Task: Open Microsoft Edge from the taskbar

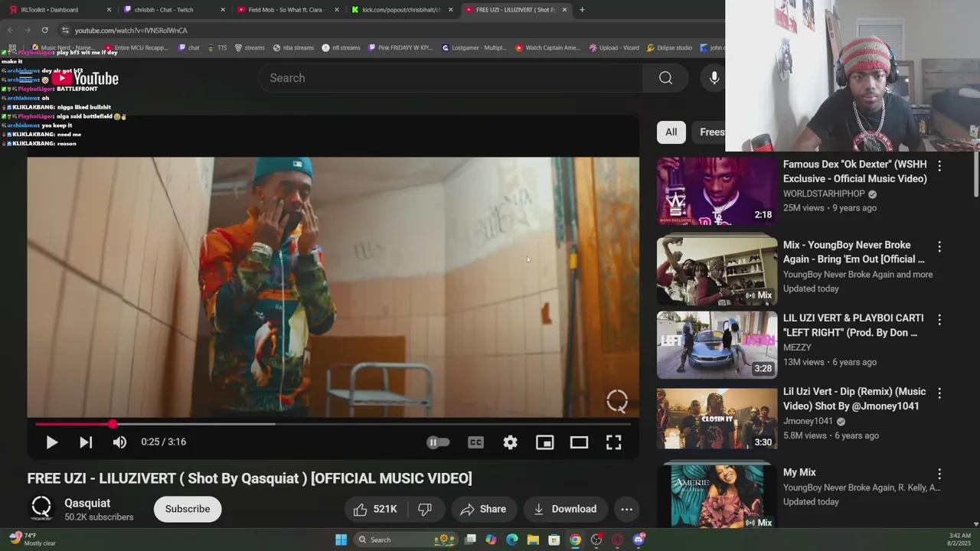Action: (512, 540)
